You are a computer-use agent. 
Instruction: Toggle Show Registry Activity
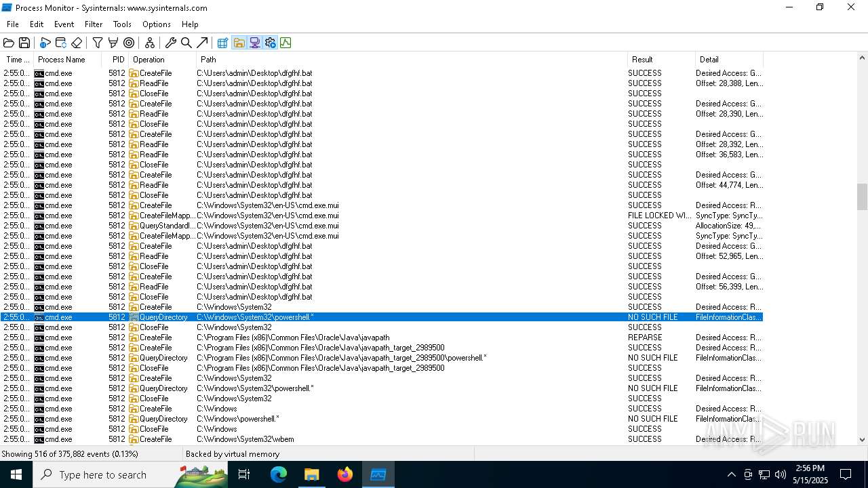pos(222,43)
